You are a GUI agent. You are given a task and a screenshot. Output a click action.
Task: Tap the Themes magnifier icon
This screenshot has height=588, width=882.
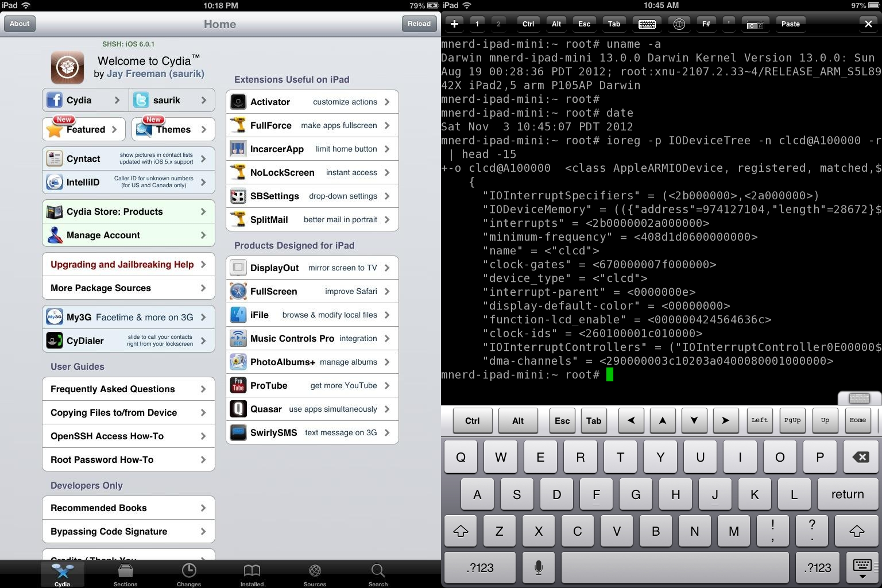(143, 130)
